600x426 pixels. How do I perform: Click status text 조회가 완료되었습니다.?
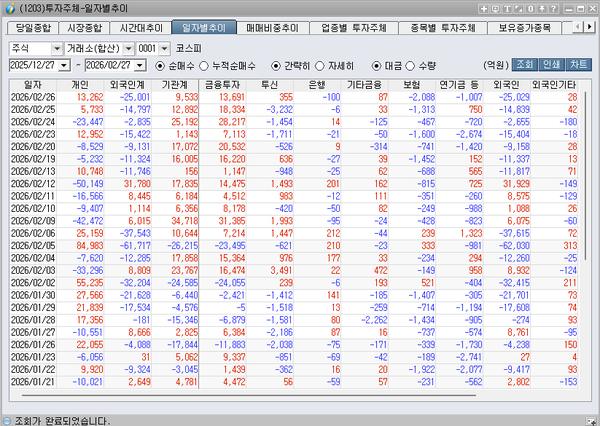click(62, 421)
